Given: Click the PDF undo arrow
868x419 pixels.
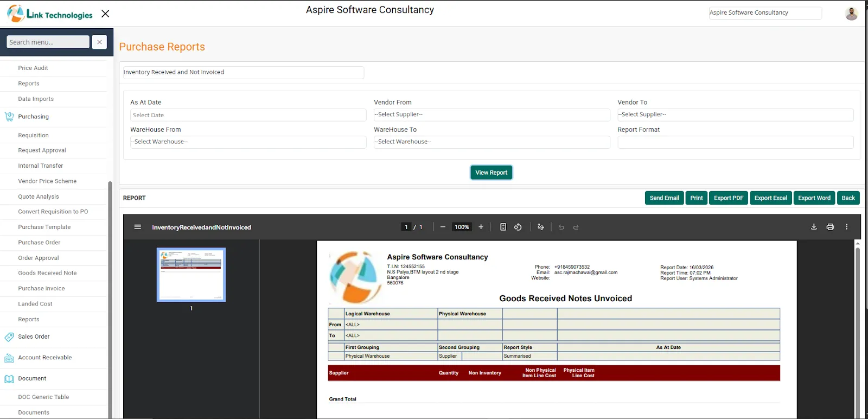Looking at the screenshot, I should (x=561, y=227).
